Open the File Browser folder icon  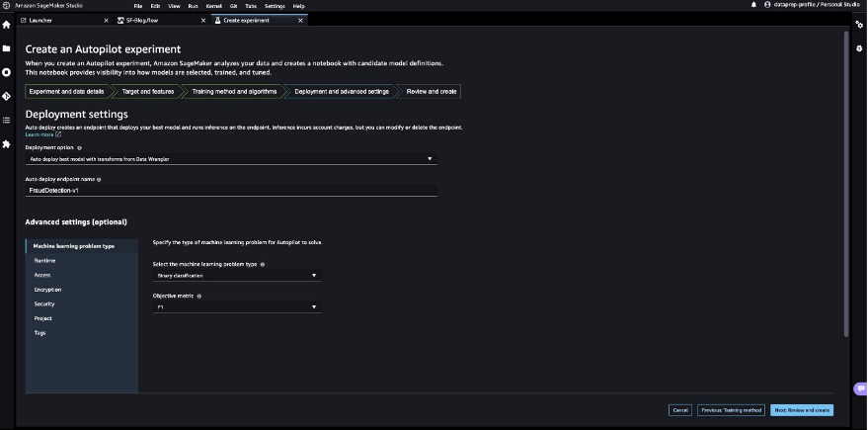tap(6, 48)
